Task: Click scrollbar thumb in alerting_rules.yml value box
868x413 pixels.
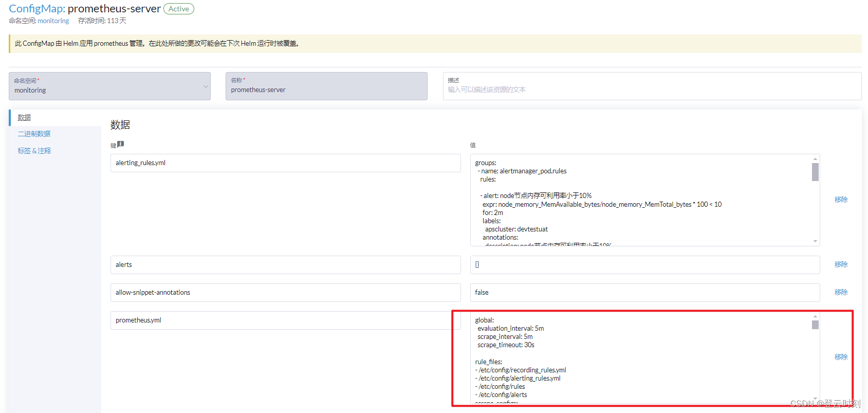Action: point(815,172)
